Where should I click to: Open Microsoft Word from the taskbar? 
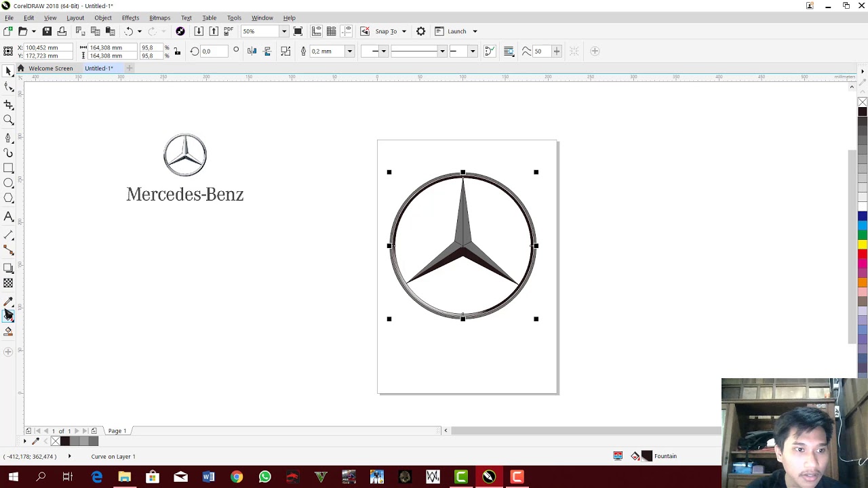click(x=208, y=477)
